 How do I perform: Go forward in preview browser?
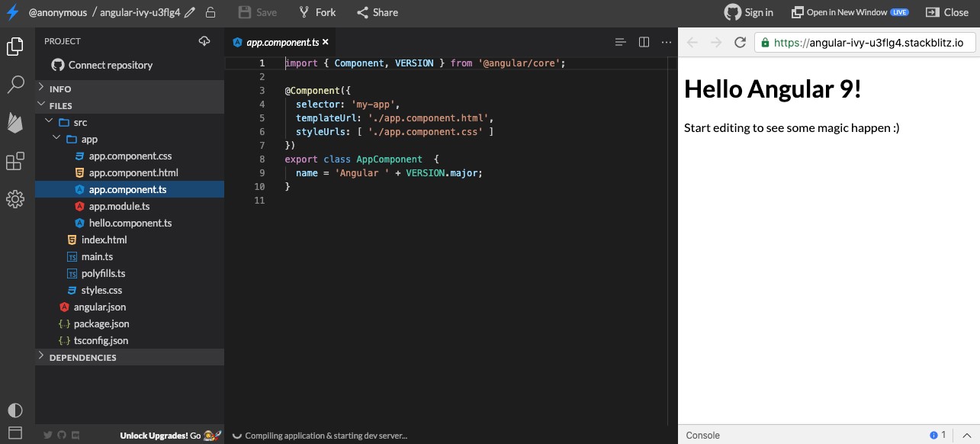716,43
